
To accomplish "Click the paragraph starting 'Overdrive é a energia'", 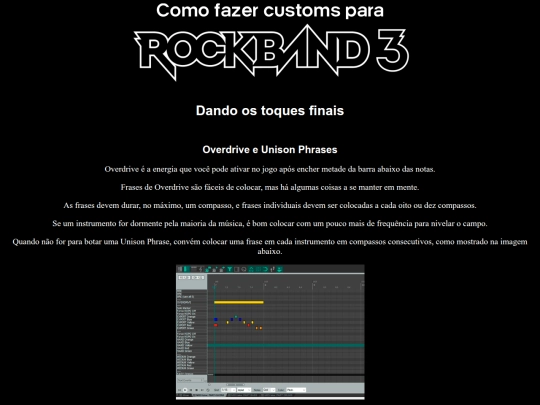I will (x=270, y=169).
